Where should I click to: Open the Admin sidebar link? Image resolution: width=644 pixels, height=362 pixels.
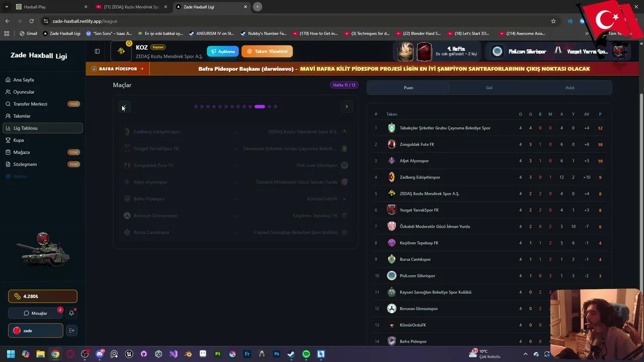coord(42,176)
